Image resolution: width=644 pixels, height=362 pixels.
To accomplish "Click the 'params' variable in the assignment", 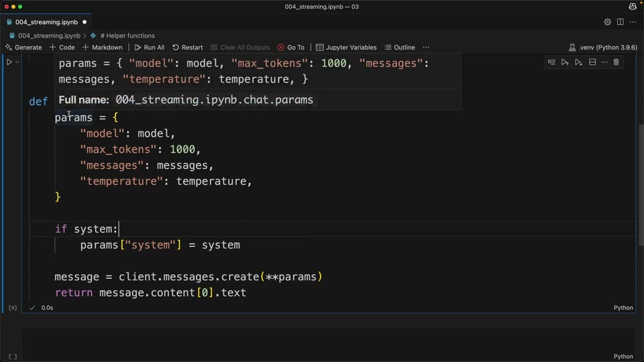I will coord(74,118).
